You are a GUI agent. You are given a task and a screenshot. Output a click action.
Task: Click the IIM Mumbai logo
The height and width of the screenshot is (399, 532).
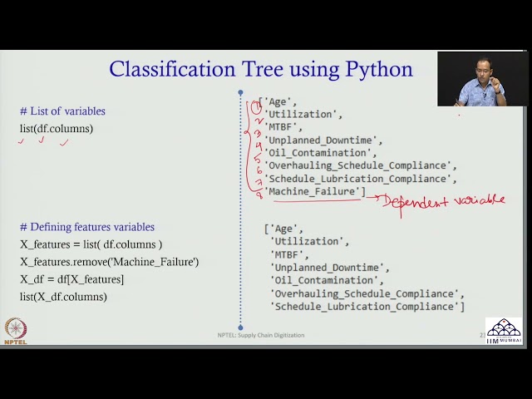point(504,331)
